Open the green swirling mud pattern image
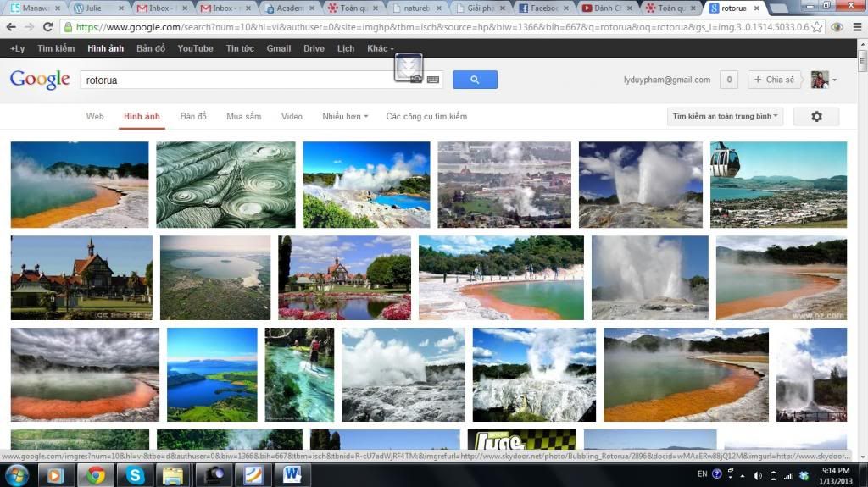Screen dimensions: 868x487 pyautogui.click(x=225, y=185)
